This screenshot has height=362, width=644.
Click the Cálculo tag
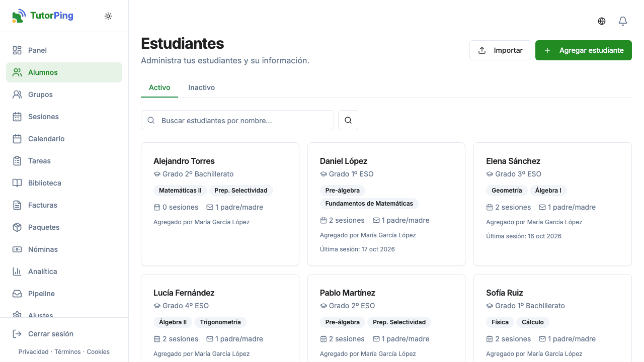(x=533, y=322)
